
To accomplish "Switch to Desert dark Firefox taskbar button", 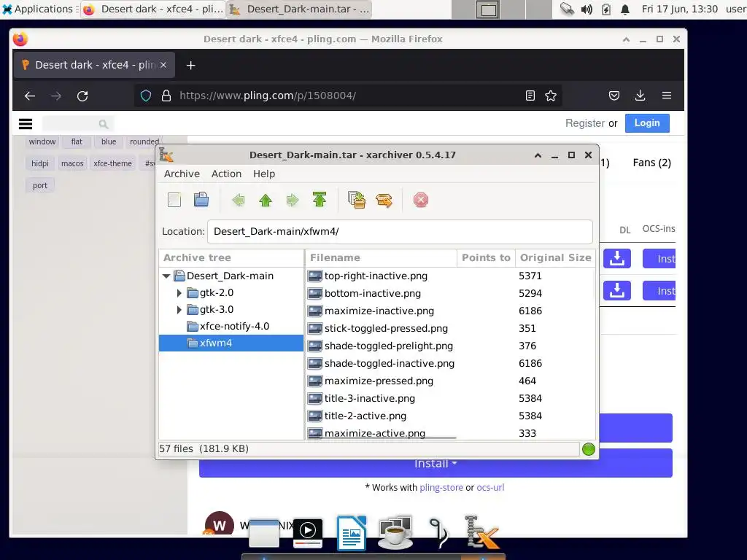I will pos(153,9).
